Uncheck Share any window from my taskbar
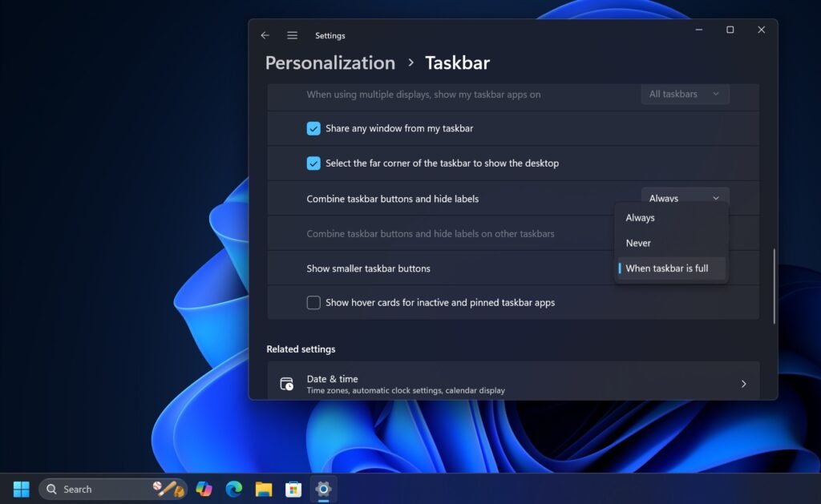The image size is (821, 504). coord(313,128)
